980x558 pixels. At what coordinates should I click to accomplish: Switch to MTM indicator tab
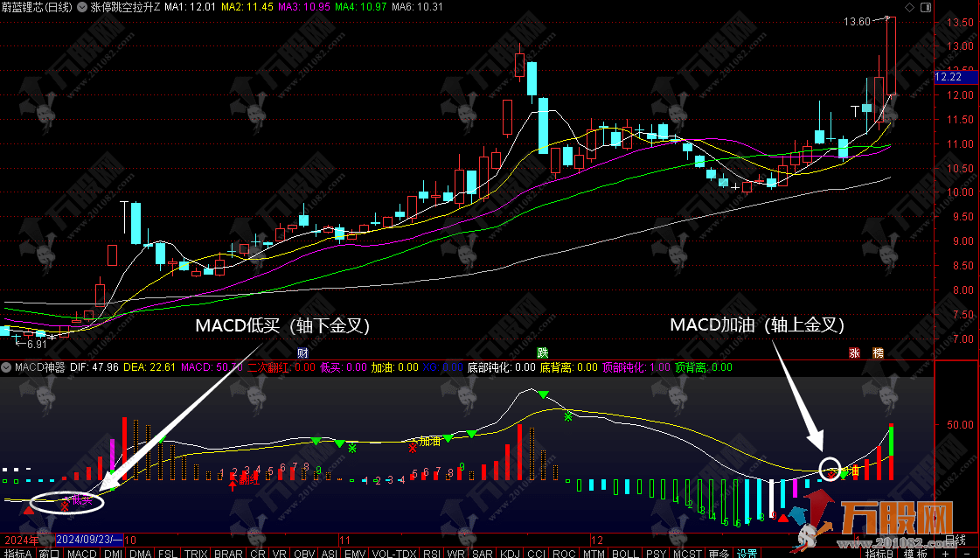594,553
